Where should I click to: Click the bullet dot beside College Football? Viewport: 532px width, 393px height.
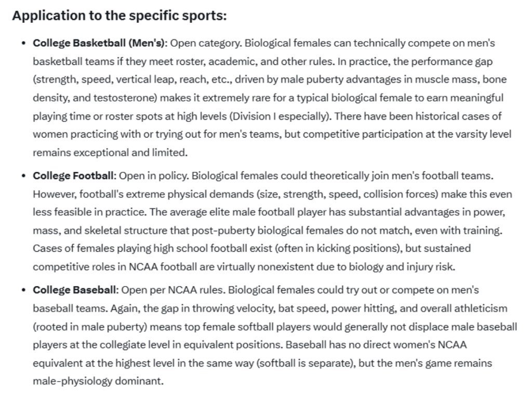point(23,176)
